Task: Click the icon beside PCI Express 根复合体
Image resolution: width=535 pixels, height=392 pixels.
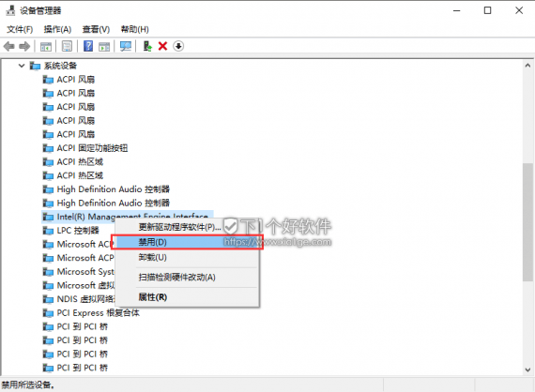Action: click(x=48, y=313)
